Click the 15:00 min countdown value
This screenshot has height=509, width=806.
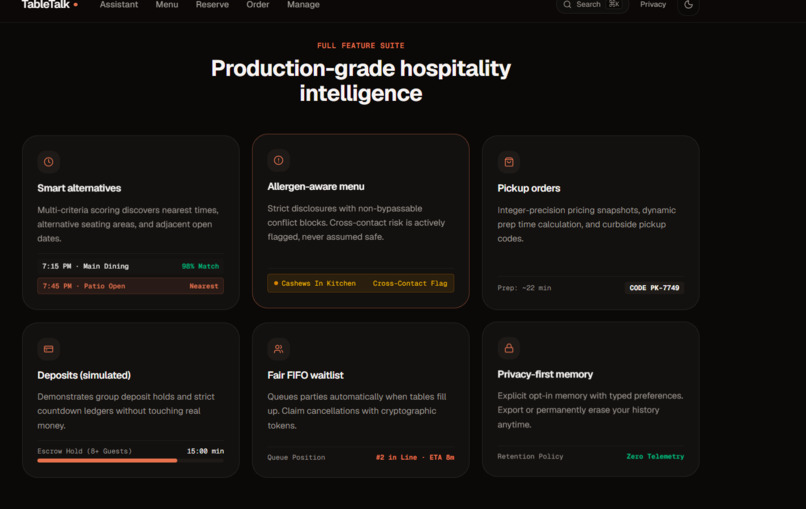click(205, 451)
